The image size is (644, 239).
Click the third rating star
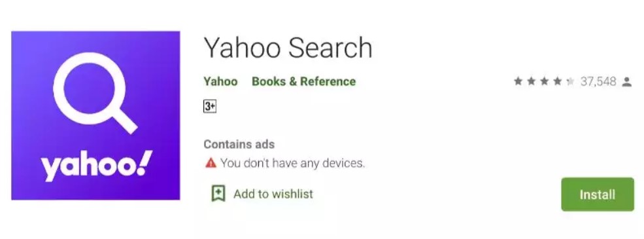point(544,81)
